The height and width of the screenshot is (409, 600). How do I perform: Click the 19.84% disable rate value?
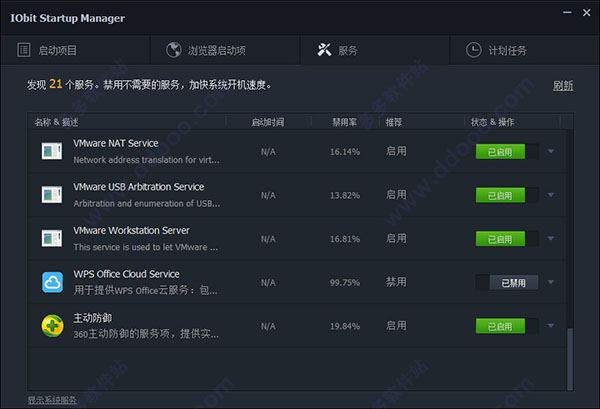pos(345,326)
